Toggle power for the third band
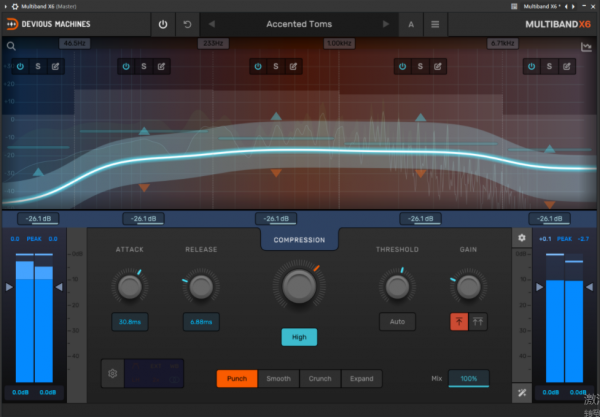600x417 pixels. (258, 67)
